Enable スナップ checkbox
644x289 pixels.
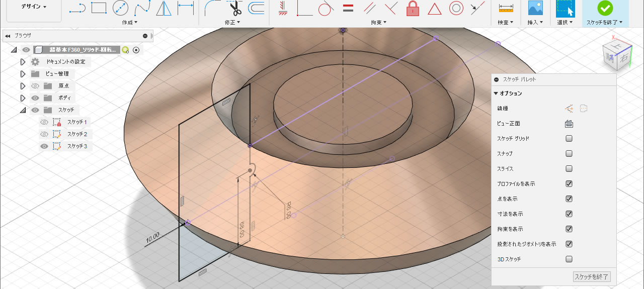tap(569, 153)
